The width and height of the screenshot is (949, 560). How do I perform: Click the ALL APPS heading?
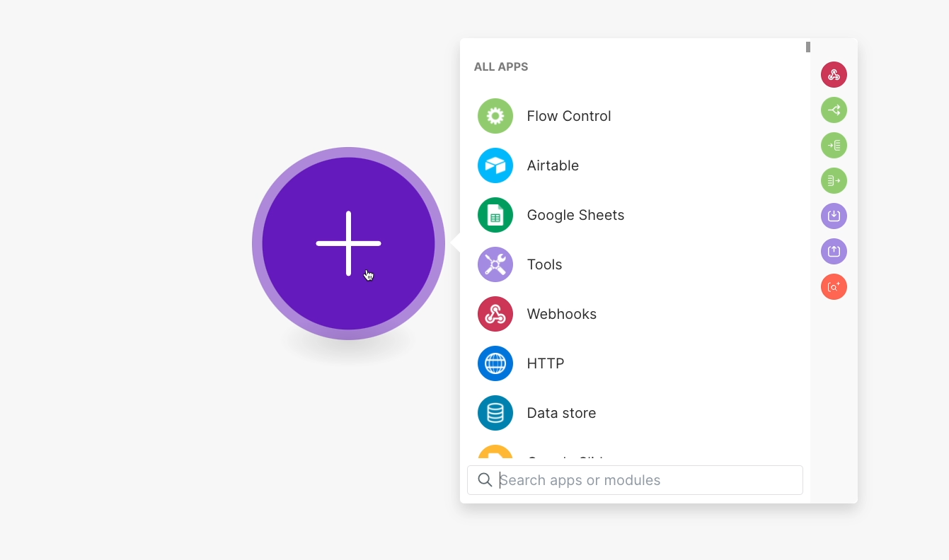(x=501, y=67)
